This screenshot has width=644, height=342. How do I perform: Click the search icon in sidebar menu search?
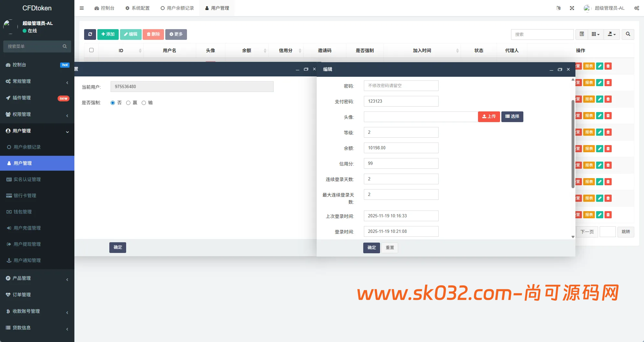pos(65,46)
